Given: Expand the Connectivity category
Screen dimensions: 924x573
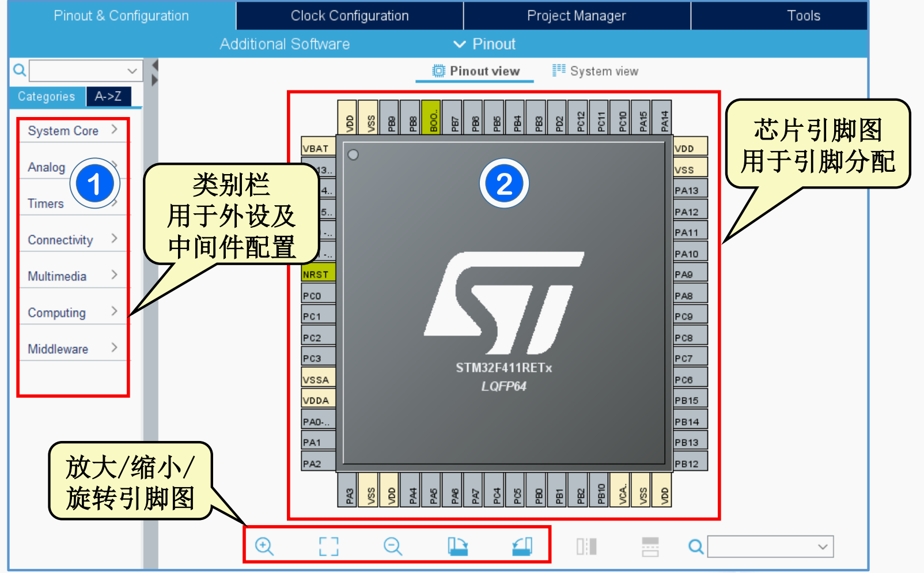Looking at the screenshot, I should pos(73,240).
